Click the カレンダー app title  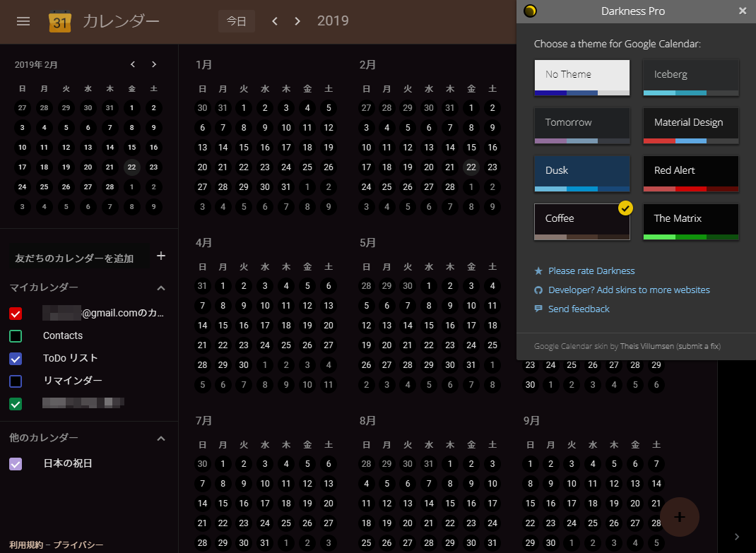coord(121,21)
